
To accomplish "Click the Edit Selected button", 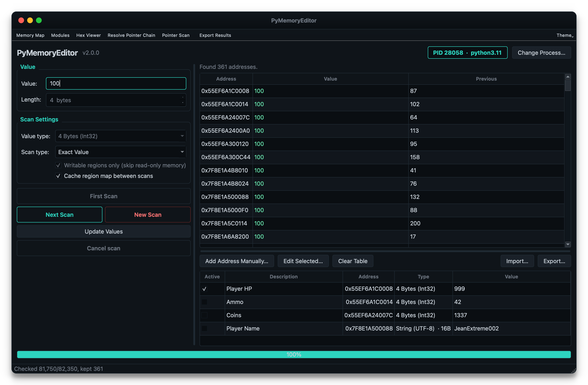I will click(303, 261).
